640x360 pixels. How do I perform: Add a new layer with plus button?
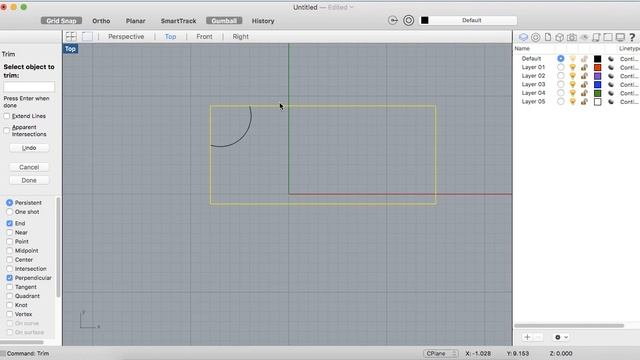coord(527,337)
